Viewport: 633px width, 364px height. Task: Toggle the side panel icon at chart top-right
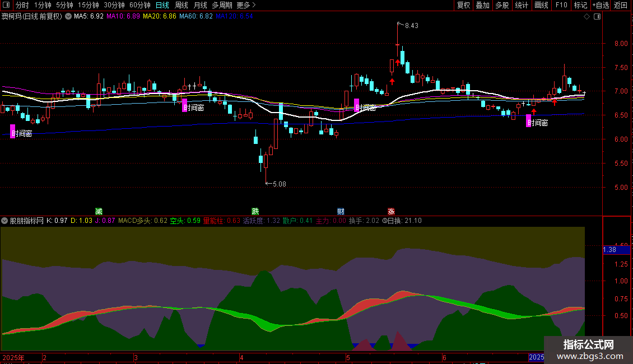click(597, 17)
